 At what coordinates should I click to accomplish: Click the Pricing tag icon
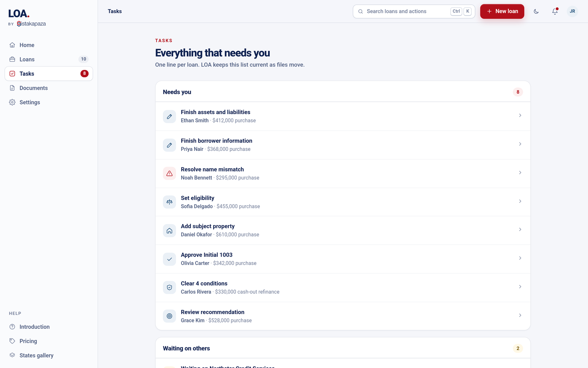coord(12,341)
